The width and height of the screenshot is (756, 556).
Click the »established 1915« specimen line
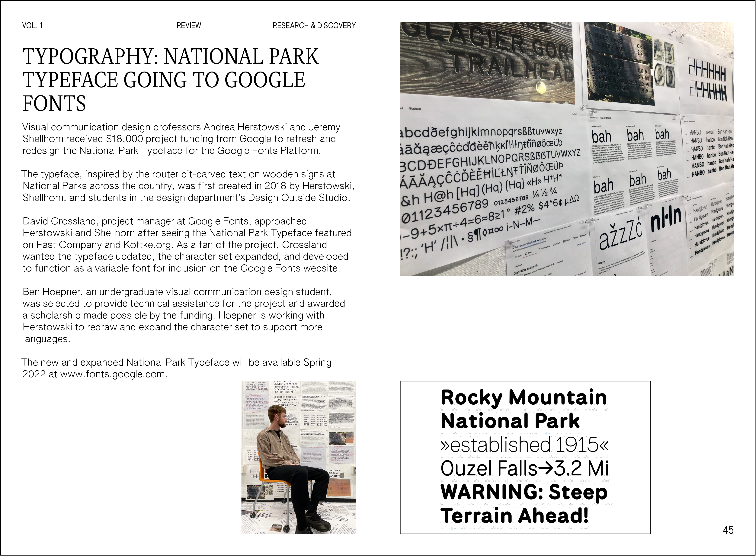click(x=524, y=445)
